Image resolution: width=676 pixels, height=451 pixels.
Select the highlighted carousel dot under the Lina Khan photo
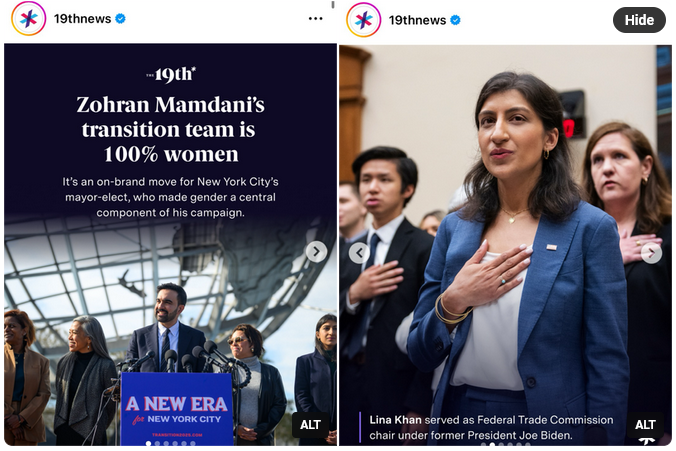[x=492, y=444]
